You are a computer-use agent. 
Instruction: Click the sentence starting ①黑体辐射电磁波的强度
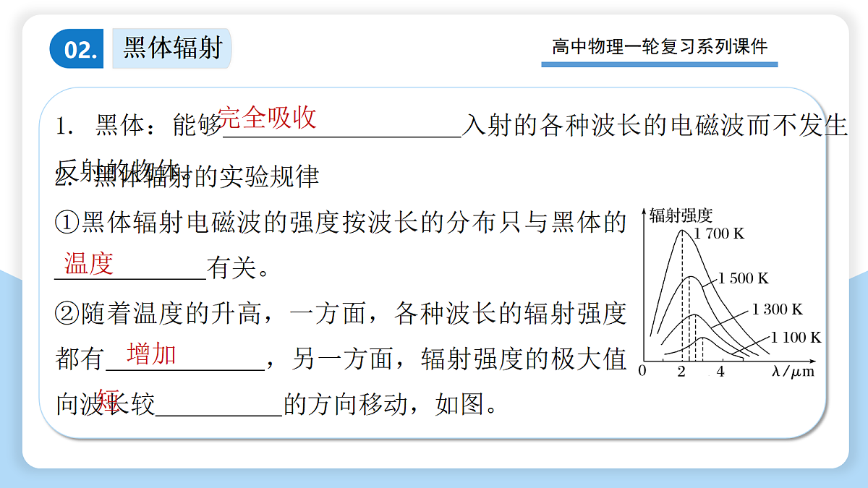[341, 223]
